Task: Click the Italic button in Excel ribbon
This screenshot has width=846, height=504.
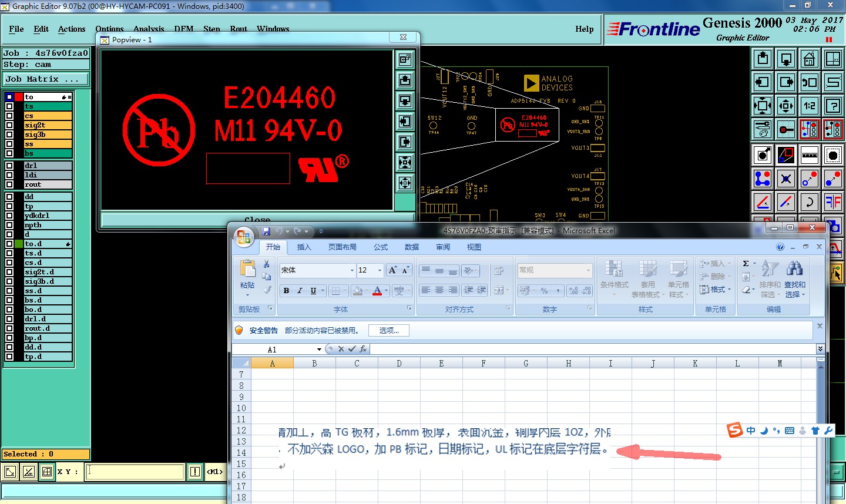Action: (x=300, y=290)
